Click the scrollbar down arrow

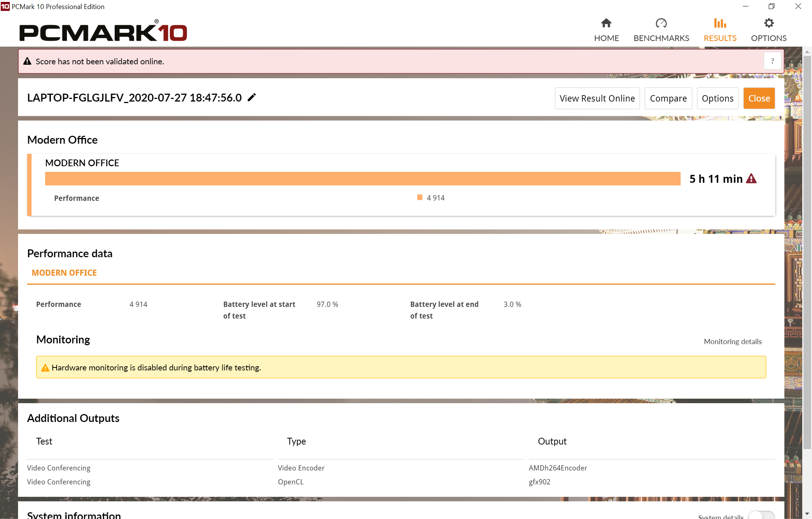pyautogui.click(x=807, y=514)
